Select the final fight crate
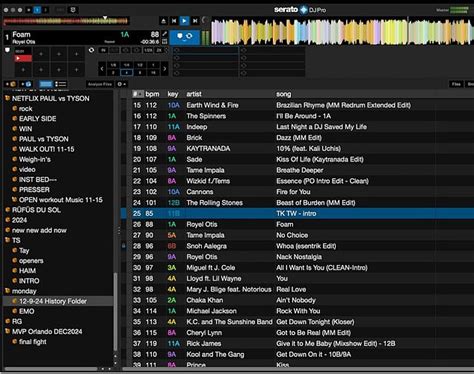474x374 pixels. pyautogui.click(x=33, y=342)
